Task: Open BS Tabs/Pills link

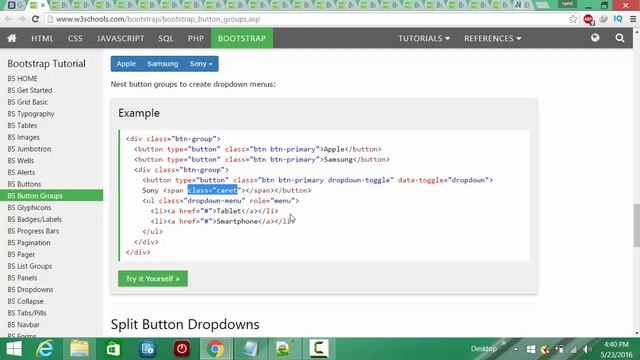Action: pyautogui.click(x=27, y=313)
